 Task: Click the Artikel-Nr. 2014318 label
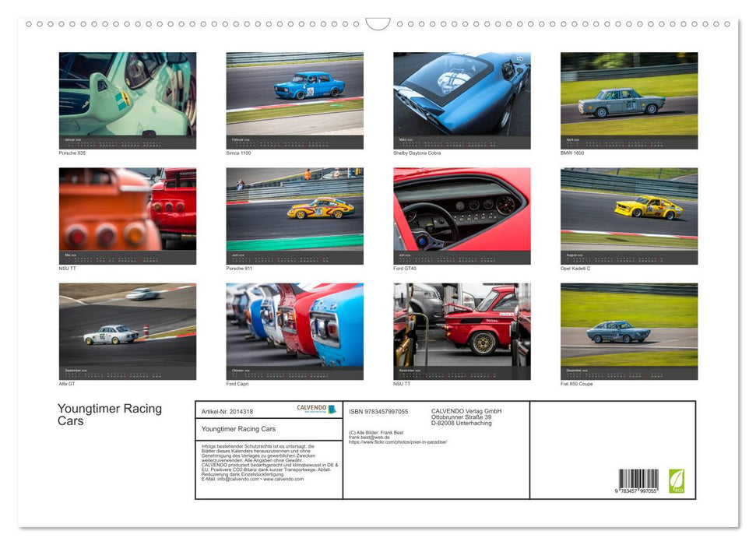[227, 411]
